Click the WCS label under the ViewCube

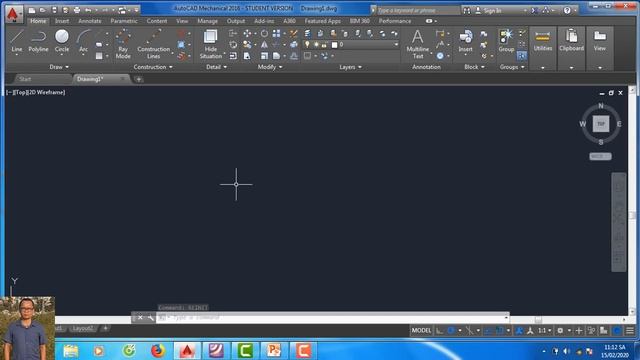[600, 156]
